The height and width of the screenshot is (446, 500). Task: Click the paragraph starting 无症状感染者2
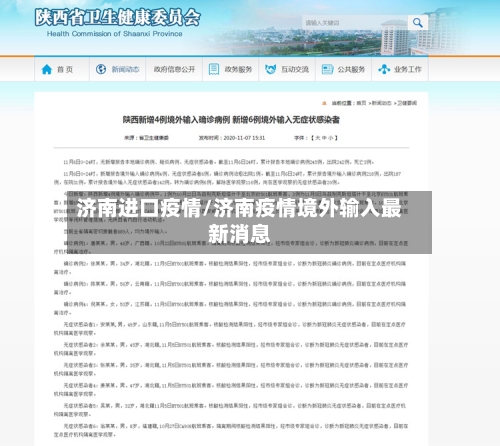click(x=231, y=349)
